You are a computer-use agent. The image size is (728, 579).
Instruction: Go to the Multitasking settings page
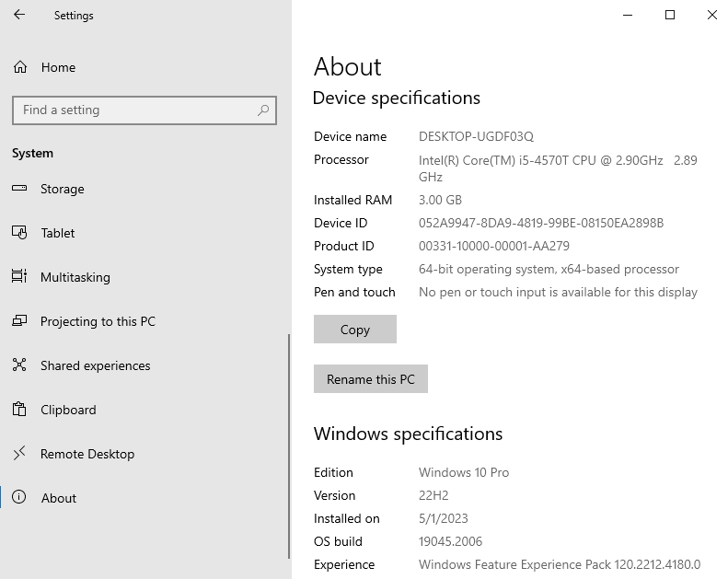point(75,277)
